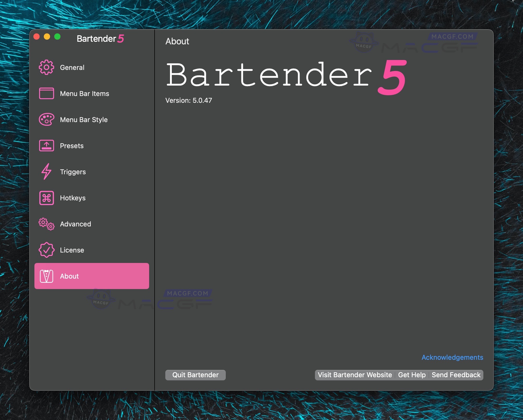523x420 pixels.
Task: Click Send Feedback
Action: pyautogui.click(x=456, y=375)
